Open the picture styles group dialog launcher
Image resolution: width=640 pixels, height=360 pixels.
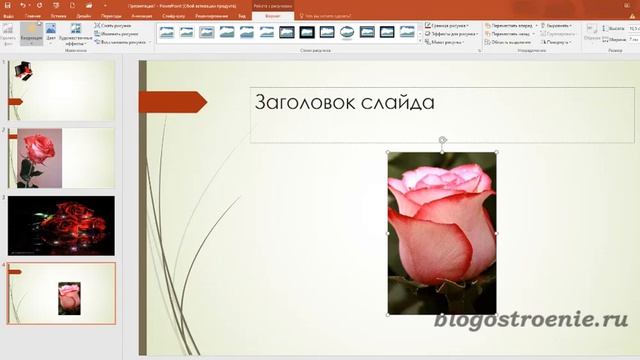480,51
